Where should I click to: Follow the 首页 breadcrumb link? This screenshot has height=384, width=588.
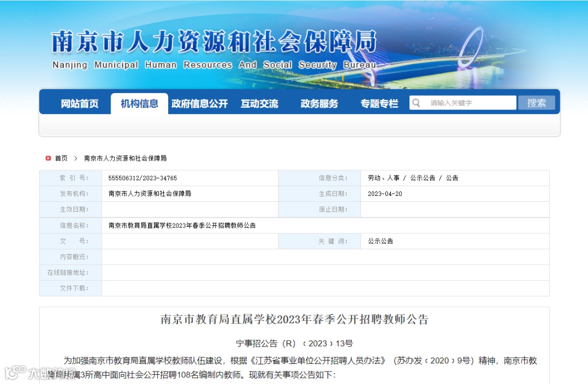pyautogui.click(x=61, y=158)
